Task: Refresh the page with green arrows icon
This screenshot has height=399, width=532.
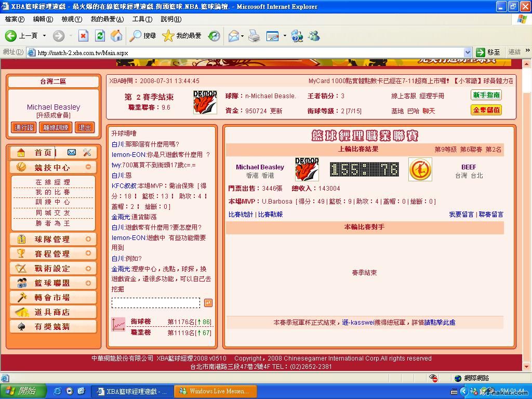Action: [x=100, y=36]
